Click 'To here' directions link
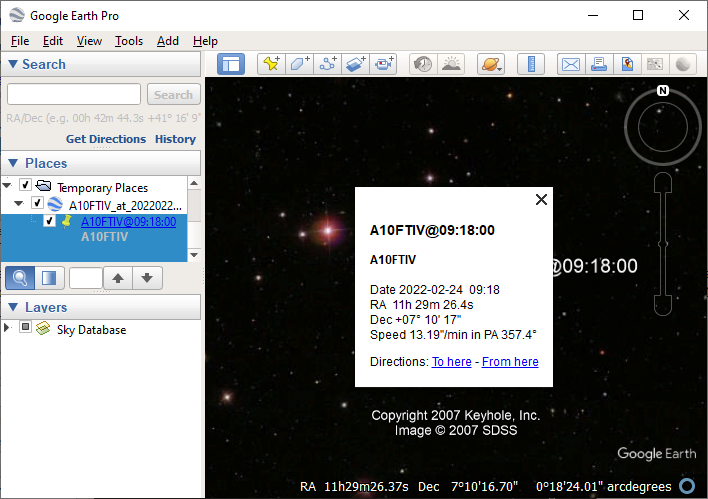Viewport: 708px width, 499px height. 452,362
